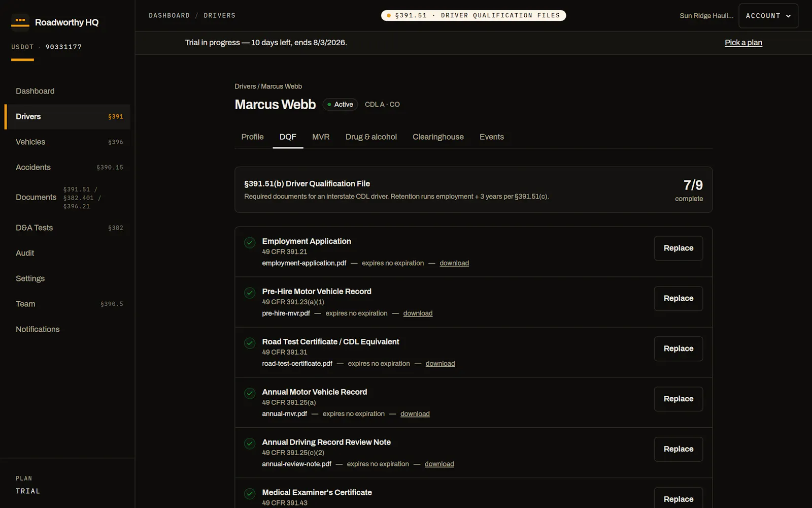This screenshot has height=508, width=812.
Task: Open the Events tab
Action: coord(492,137)
